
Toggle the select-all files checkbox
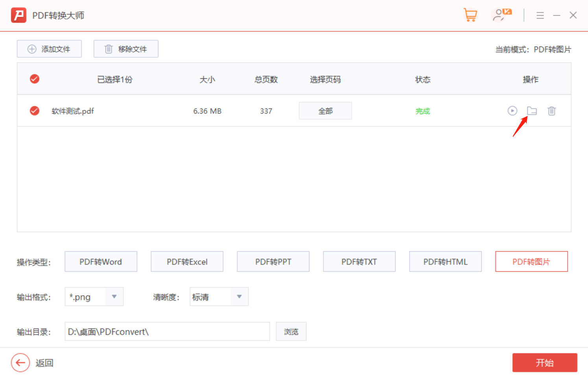click(35, 79)
